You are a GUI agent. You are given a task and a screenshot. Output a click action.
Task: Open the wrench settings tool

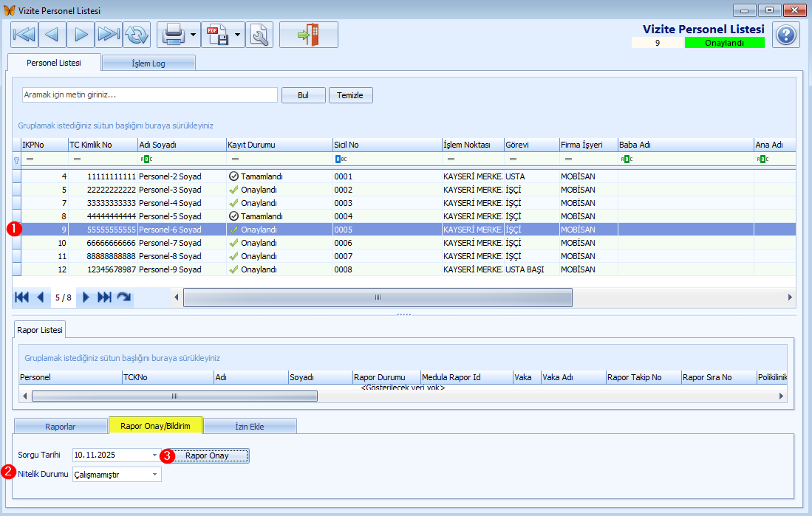pyautogui.click(x=260, y=35)
